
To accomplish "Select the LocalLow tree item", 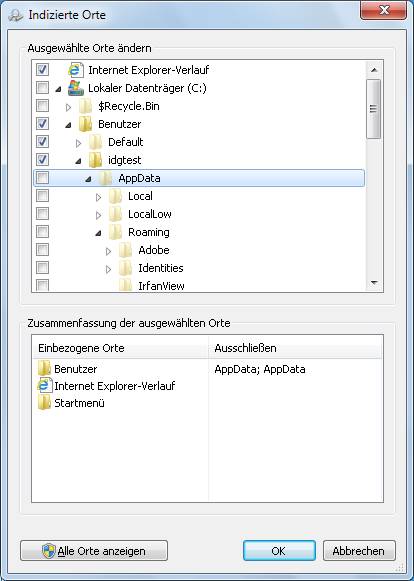I will 150,214.
